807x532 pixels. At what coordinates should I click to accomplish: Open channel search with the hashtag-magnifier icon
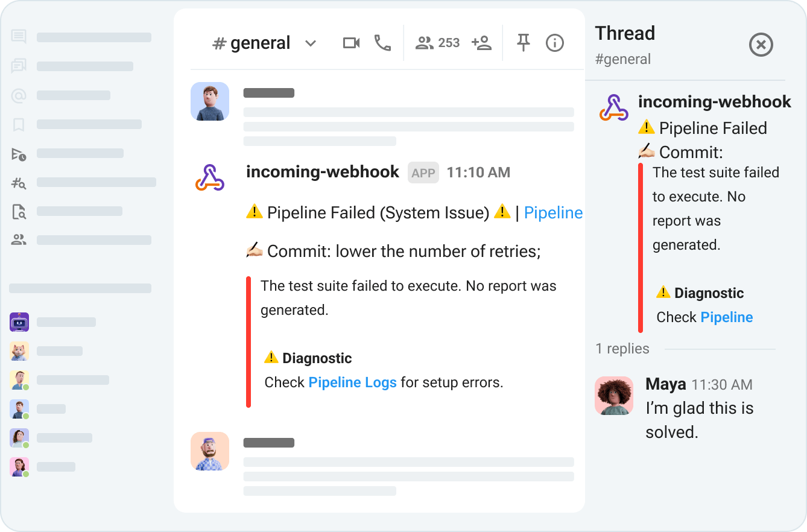[x=19, y=183]
